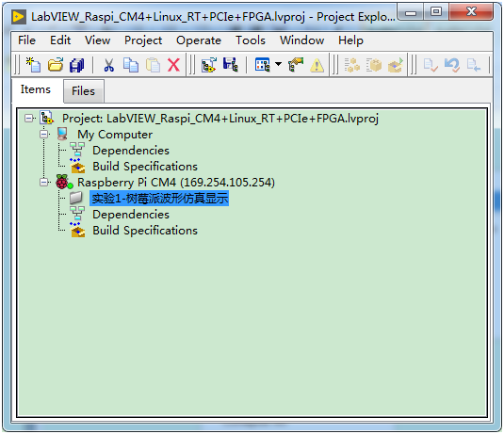Screen dimensions: 504x434
Task: Minimize the Project Explorer window
Action: tap(410, 13)
